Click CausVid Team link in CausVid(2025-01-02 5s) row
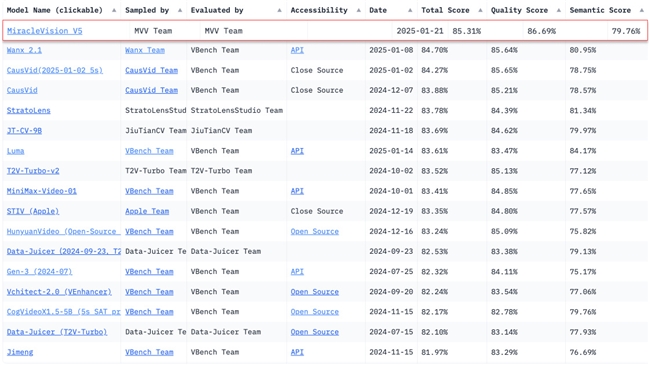 (151, 70)
